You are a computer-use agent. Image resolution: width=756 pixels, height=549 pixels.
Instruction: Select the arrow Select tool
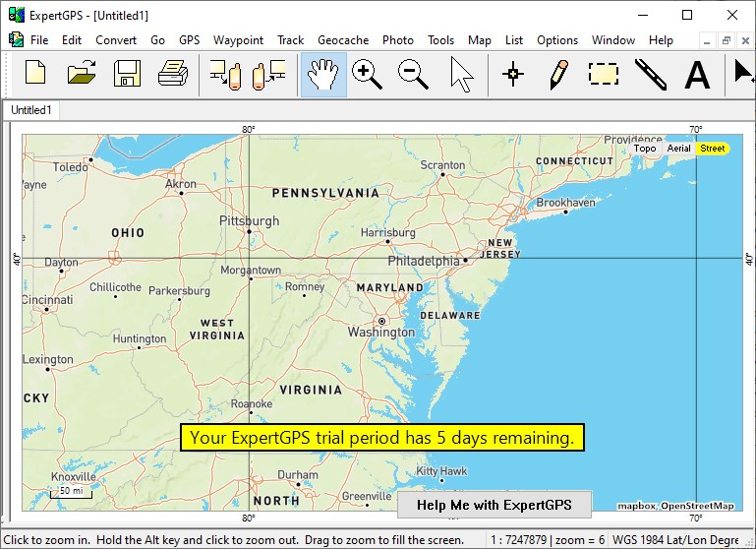(462, 75)
